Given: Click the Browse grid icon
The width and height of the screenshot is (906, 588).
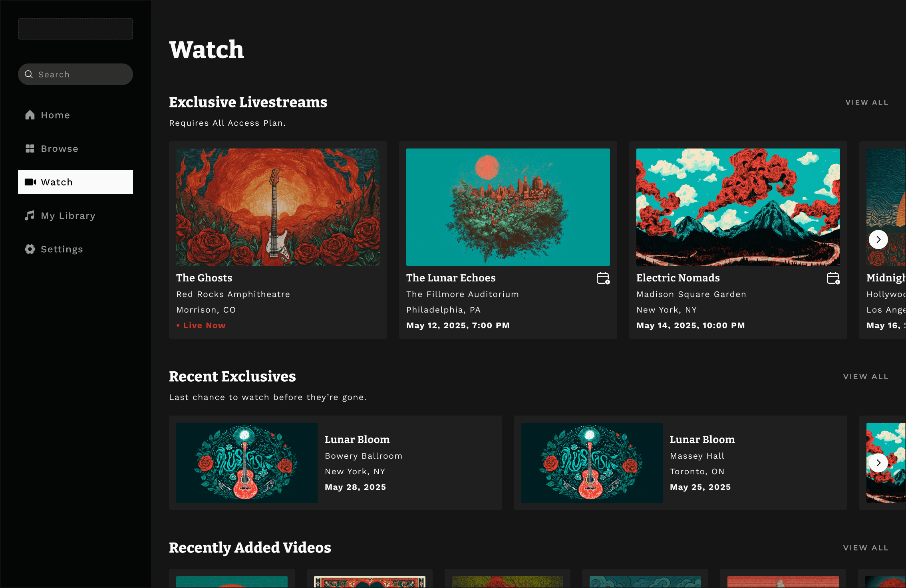Looking at the screenshot, I should tap(30, 148).
